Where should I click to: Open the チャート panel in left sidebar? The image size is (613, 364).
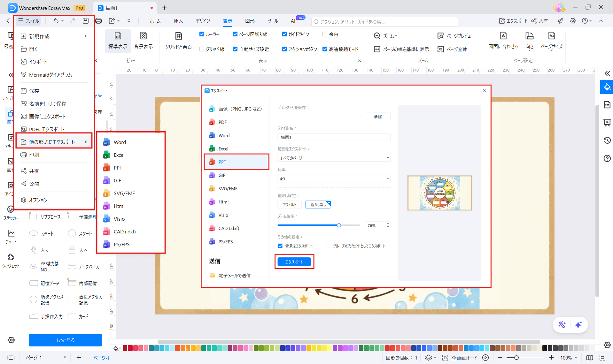pos(11,237)
